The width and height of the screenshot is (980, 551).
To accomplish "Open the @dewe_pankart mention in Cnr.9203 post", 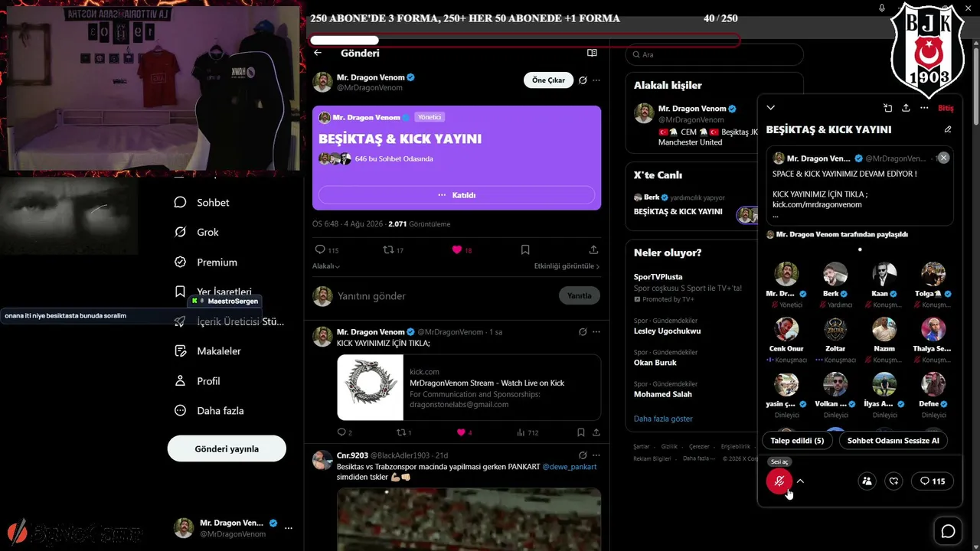I will (569, 466).
